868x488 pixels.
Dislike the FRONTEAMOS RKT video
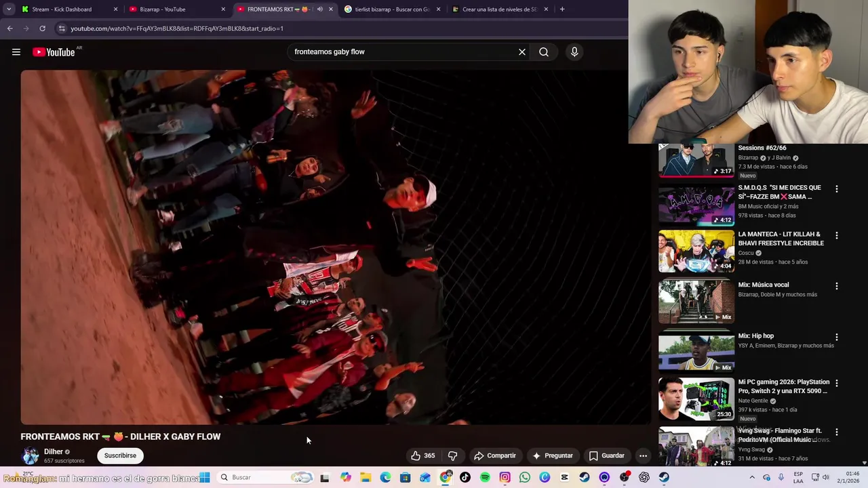(x=452, y=455)
